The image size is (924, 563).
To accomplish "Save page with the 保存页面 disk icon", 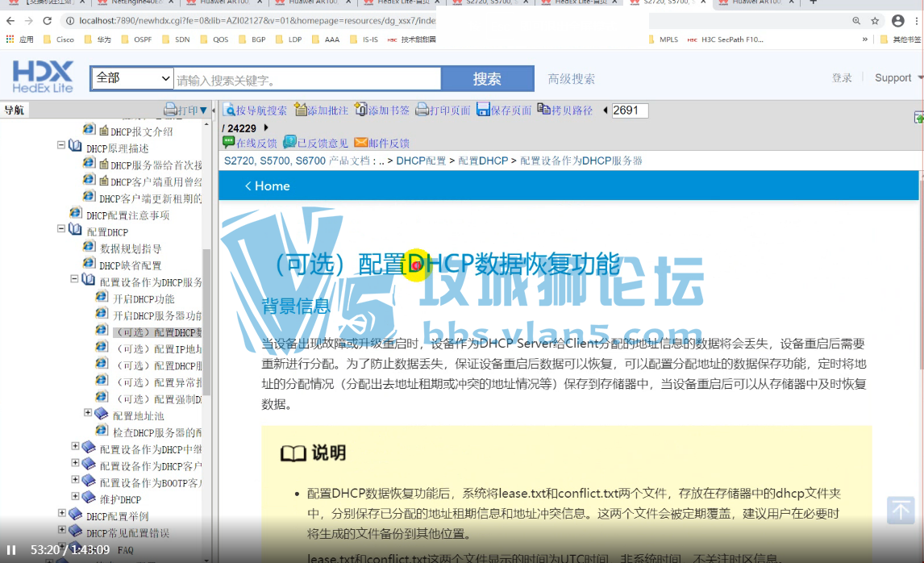I will click(483, 110).
